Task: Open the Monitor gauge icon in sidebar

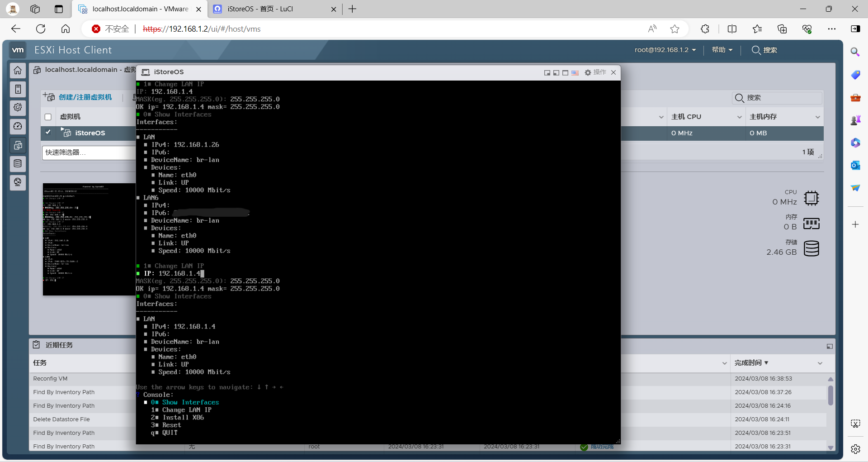Action: pyautogui.click(x=18, y=126)
